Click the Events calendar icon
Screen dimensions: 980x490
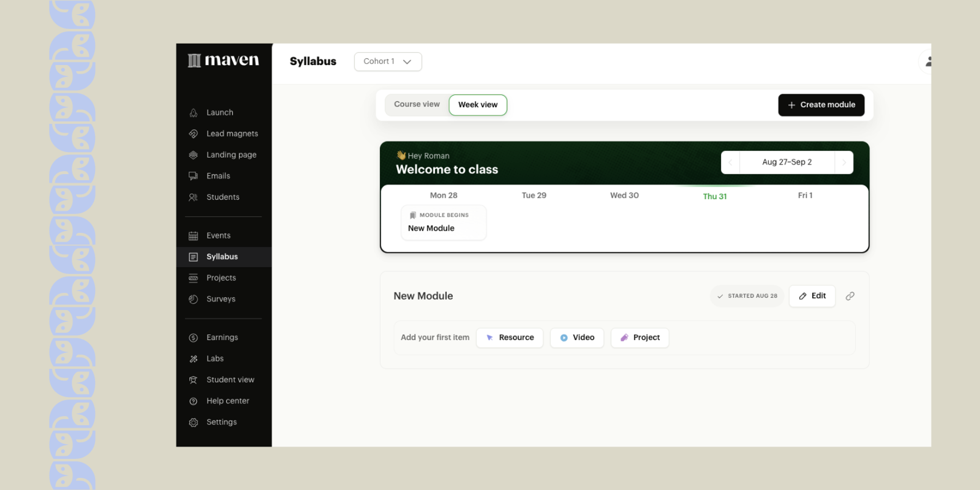pyautogui.click(x=193, y=236)
